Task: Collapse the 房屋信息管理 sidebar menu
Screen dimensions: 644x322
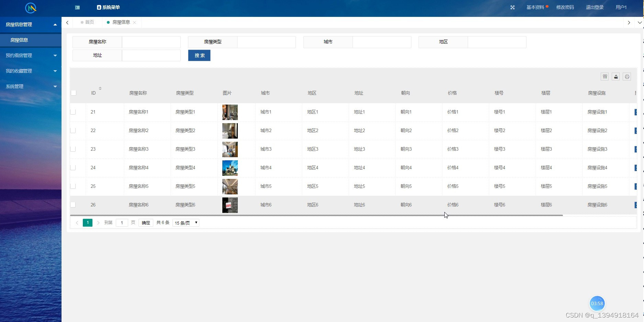Action: [31, 24]
